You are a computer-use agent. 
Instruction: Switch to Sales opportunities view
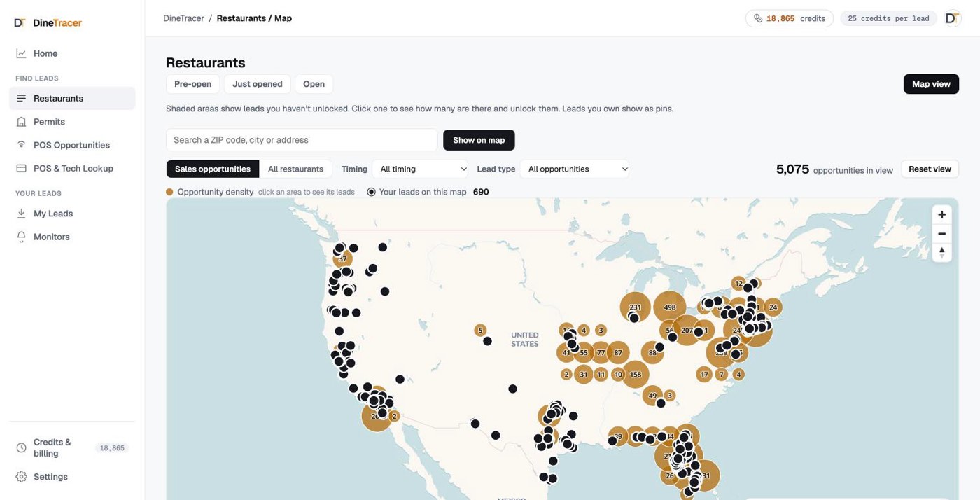[213, 169]
